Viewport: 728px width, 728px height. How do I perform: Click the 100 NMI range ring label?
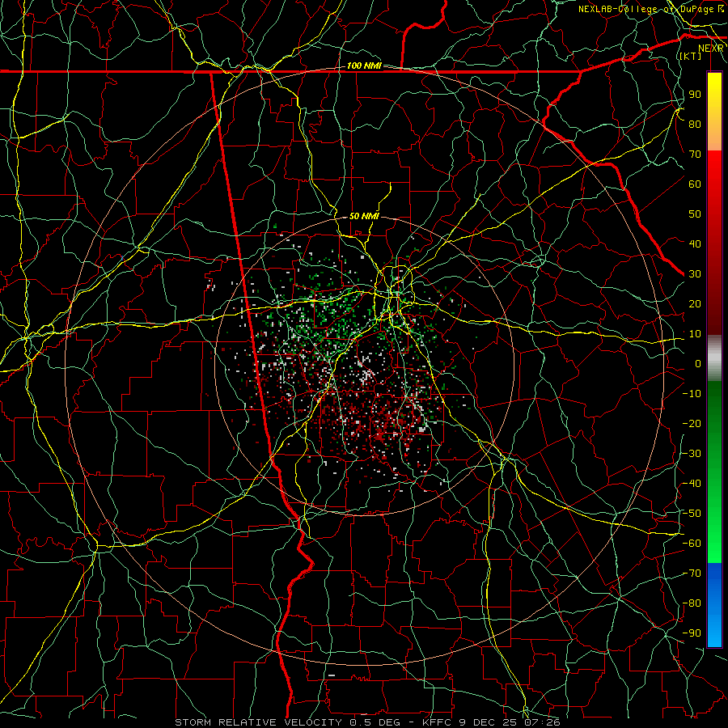[x=364, y=66]
